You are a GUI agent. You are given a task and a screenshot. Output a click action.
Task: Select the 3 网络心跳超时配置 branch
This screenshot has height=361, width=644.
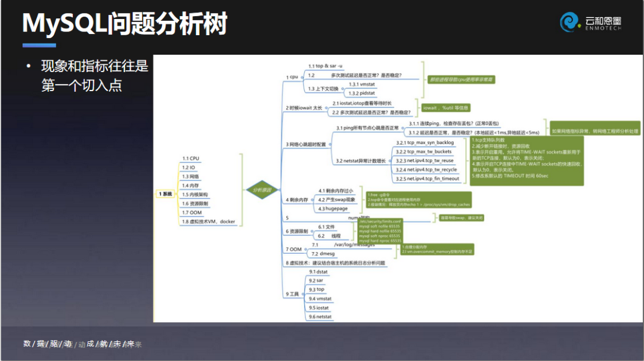(x=306, y=144)
